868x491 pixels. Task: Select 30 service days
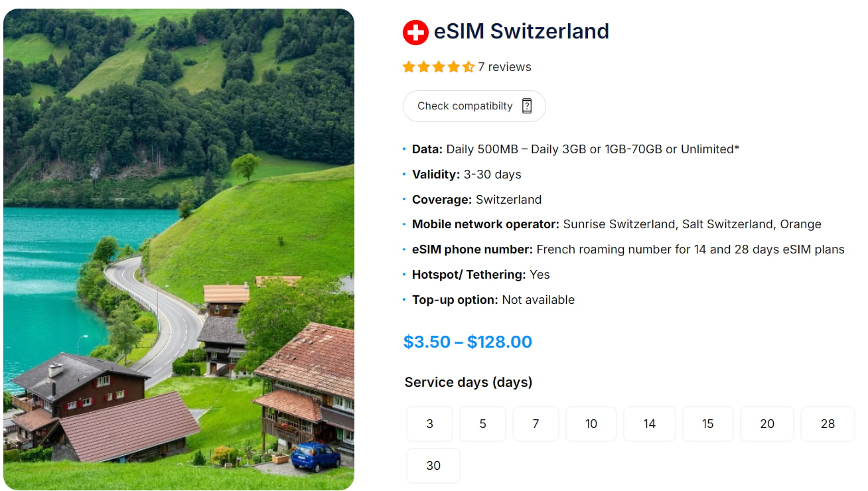[433, 465]
